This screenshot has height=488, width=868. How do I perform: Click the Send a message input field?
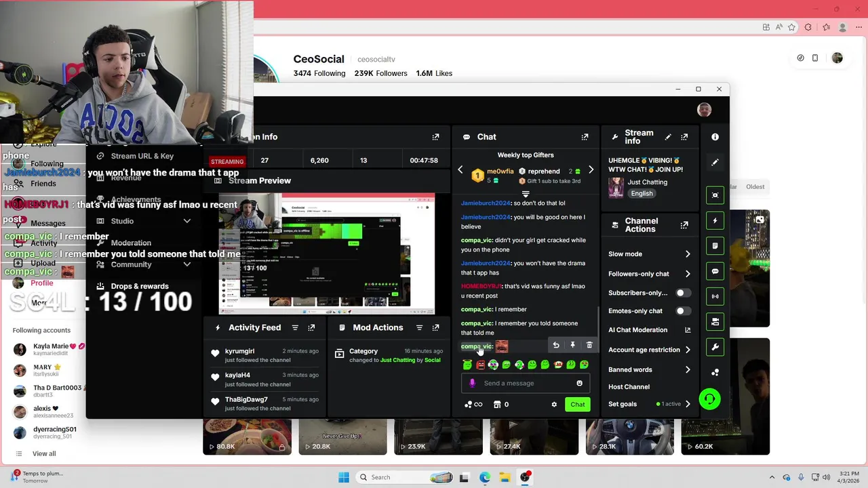click(526, 383)
